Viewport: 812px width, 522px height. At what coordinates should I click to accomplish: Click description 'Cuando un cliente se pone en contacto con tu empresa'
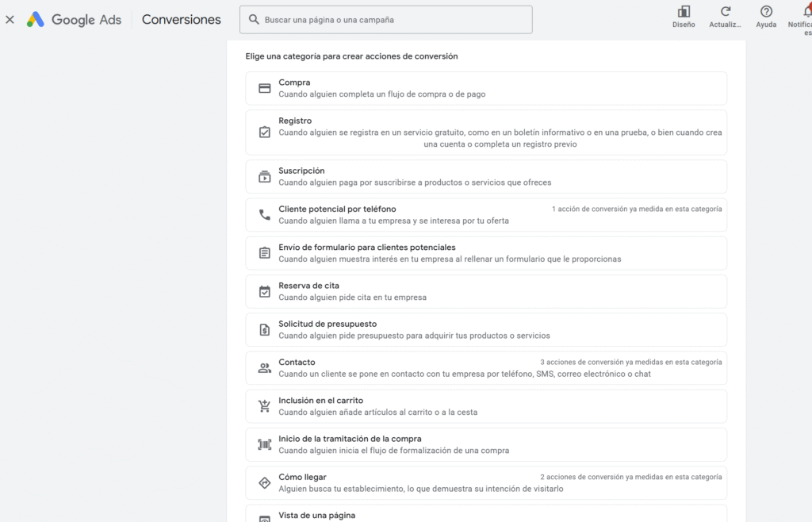pos(465,374)
